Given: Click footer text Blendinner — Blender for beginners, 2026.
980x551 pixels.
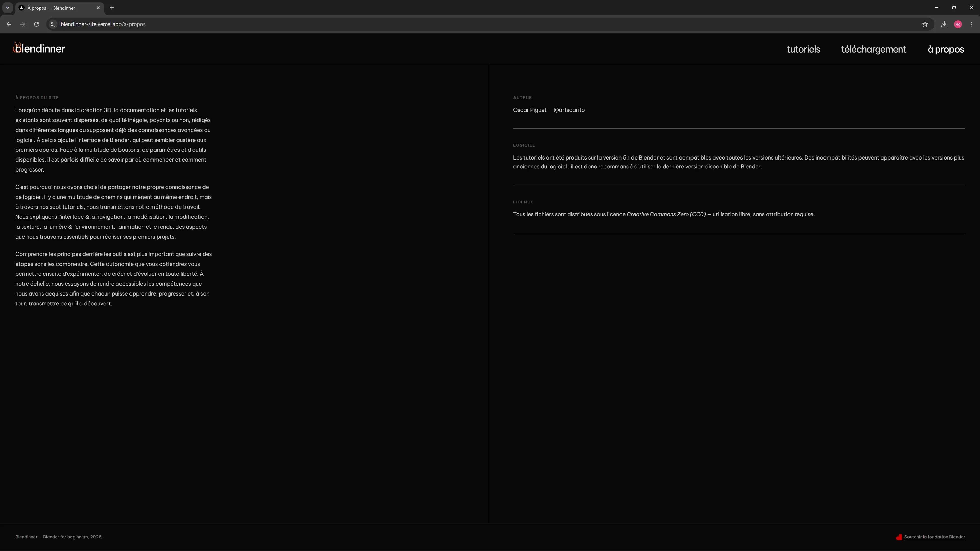Looking at the screenshot, I should (59, 537).
